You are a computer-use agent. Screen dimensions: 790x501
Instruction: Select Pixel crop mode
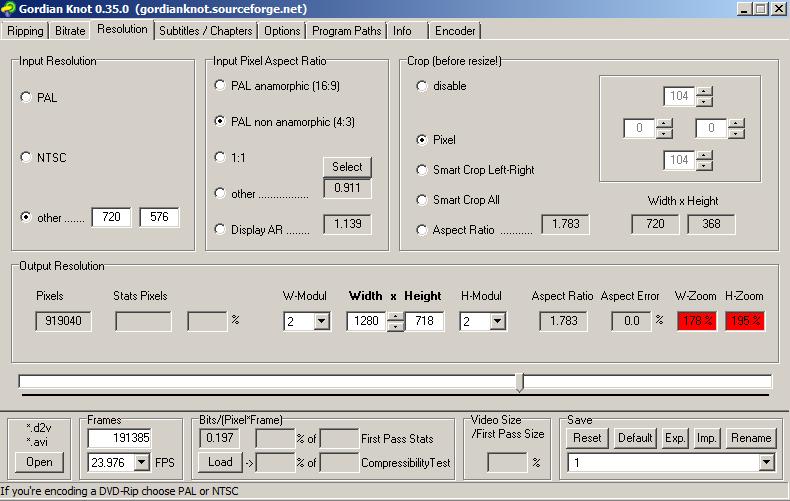pos(422,140)
